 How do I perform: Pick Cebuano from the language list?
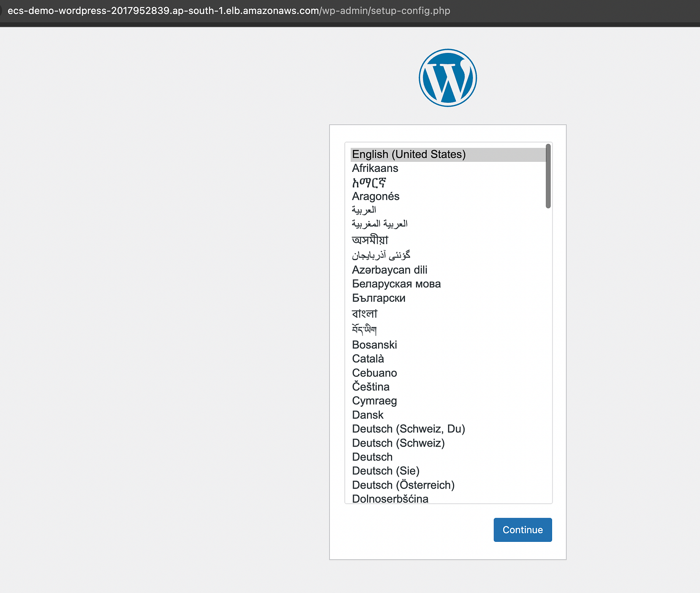coord(448,373)
